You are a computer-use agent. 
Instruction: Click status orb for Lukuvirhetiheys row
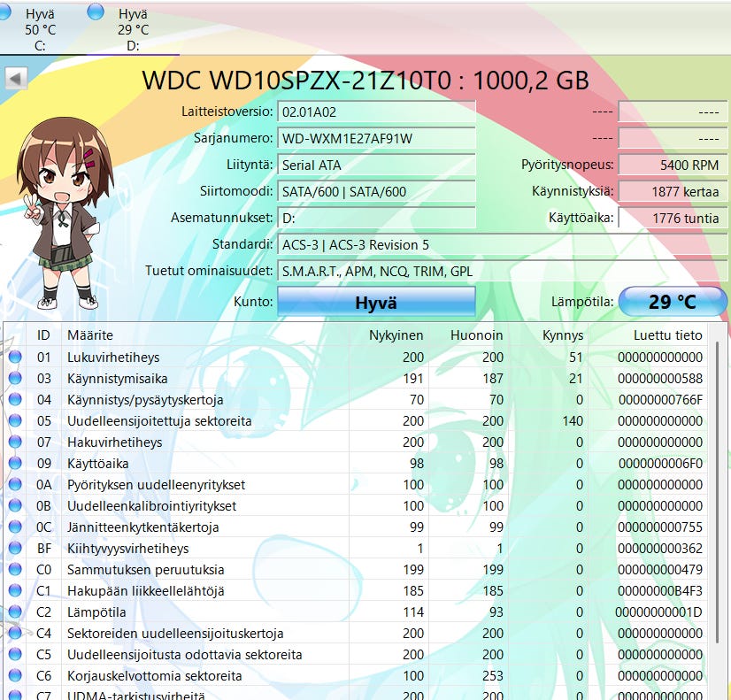click(x=15, y=358)
